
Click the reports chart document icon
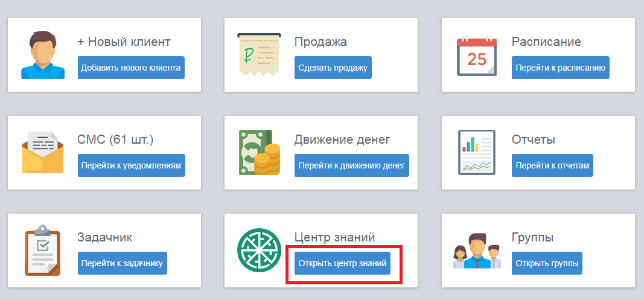(x=477, y=153)
